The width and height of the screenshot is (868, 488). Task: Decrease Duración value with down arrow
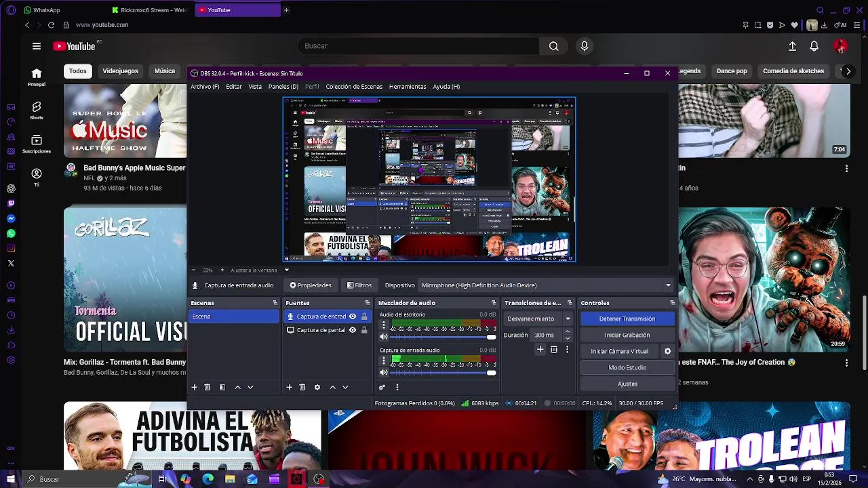point(568,338)
